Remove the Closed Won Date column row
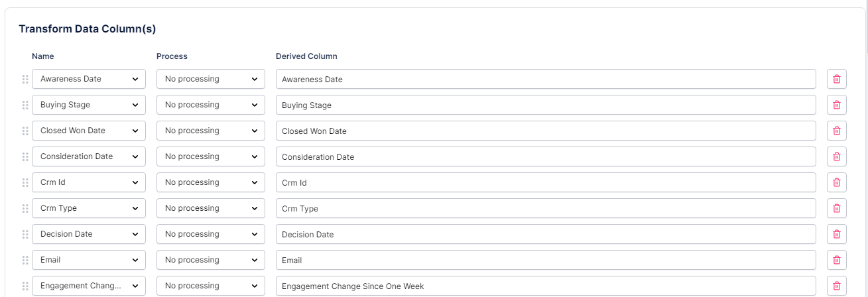868x297 pixels. tap(837, 131)
